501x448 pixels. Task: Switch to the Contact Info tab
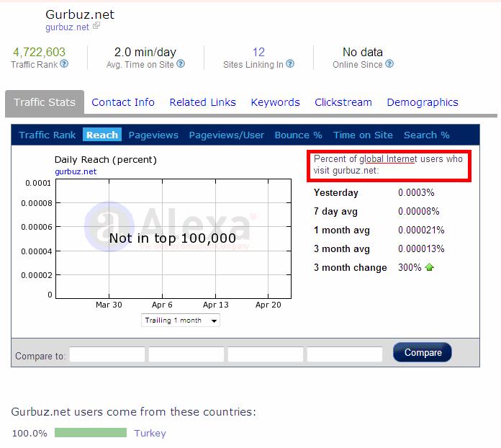click(x=123, y=102)
